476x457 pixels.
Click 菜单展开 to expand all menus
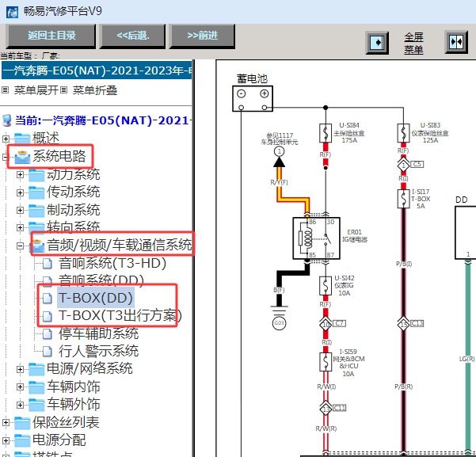(36, 90)
